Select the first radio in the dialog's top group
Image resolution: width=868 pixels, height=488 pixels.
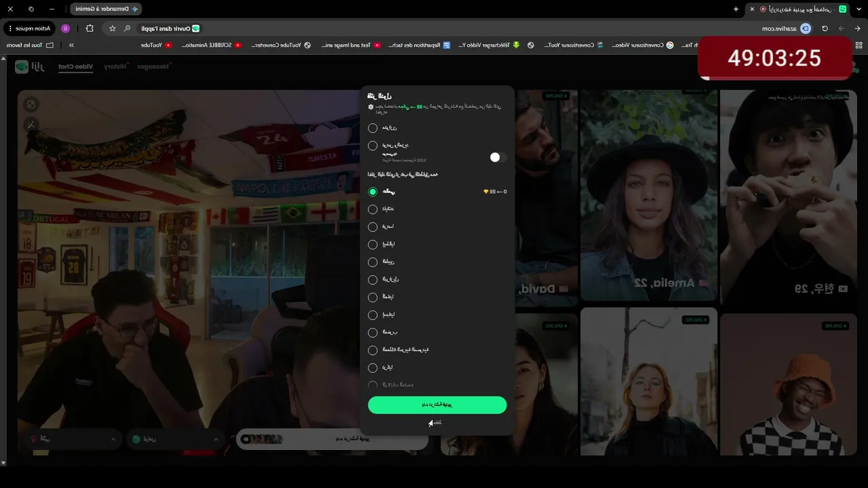click(x=372, y=128)
